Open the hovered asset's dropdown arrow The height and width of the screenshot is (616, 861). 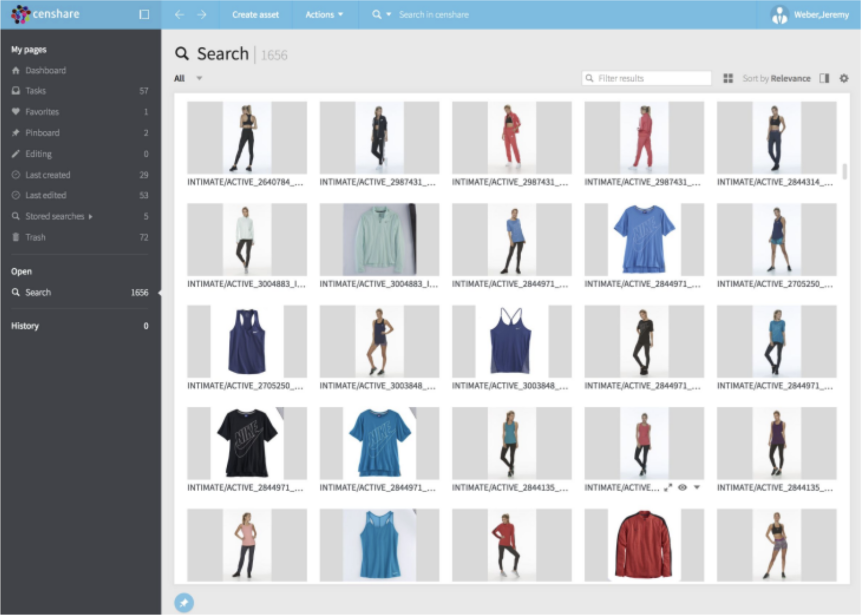(x=697, y=488)
